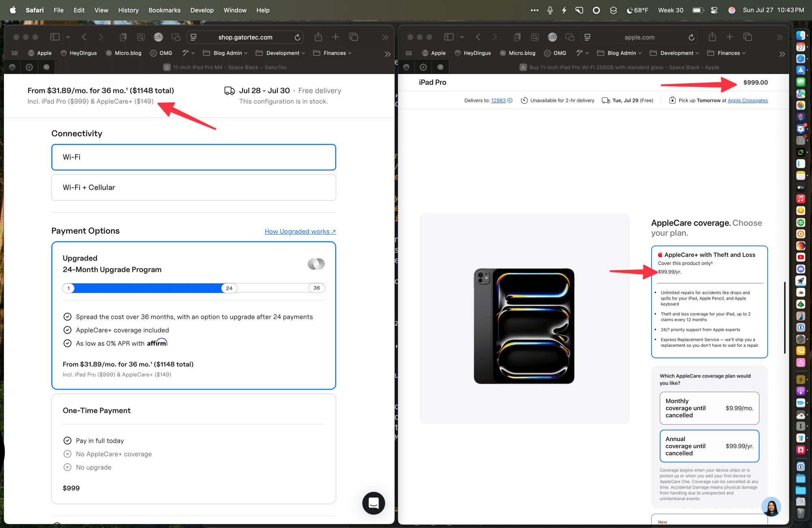Click the Share icon in gatortec window

(x=318, y=37)
